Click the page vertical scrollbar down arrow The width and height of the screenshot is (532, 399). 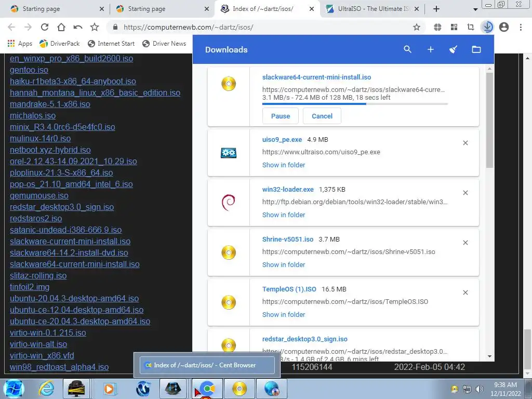click(x=528, y=374)
